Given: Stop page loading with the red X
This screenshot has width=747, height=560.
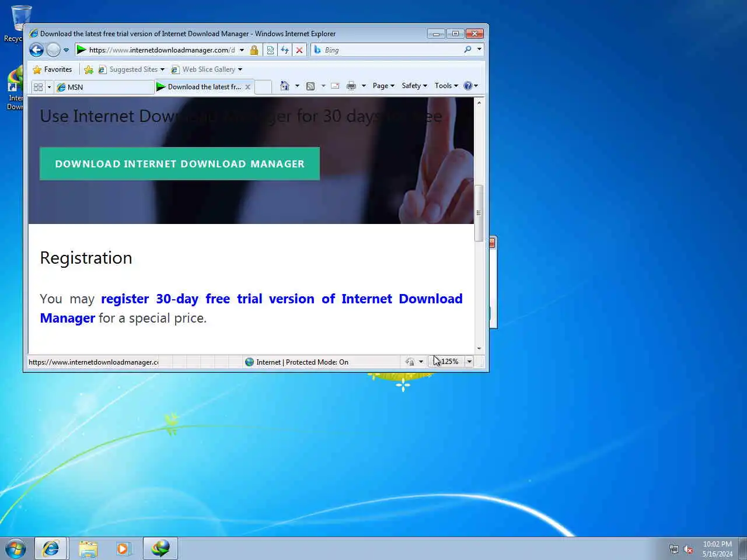Looking at the screenshot, I should point(299,50).
